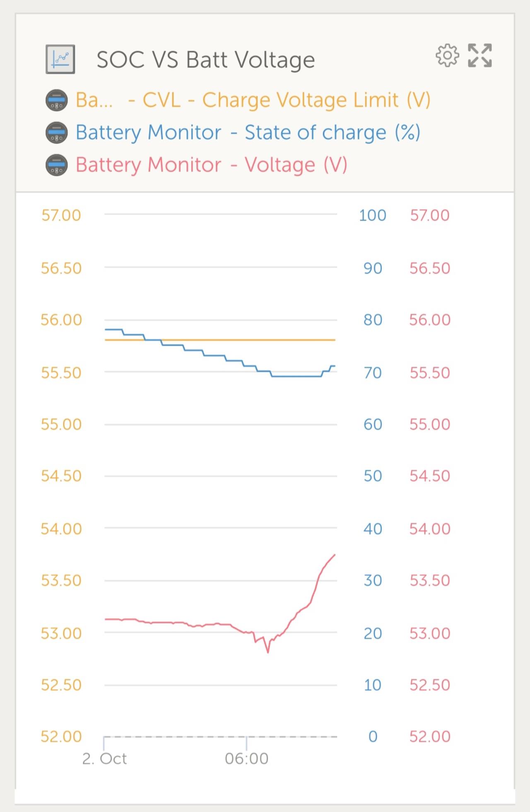Expand widget to fullscreen
The image size is (530, 812).
click(480, 56)
